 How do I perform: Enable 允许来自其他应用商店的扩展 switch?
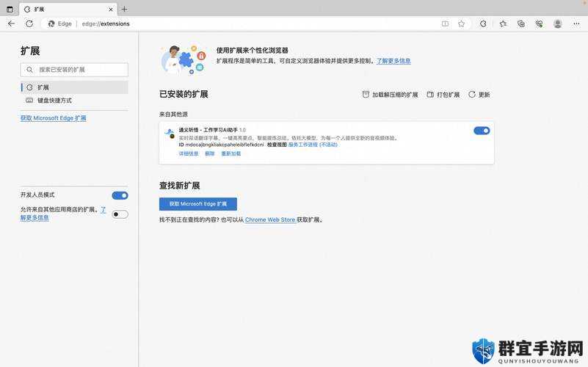point(120,214)
